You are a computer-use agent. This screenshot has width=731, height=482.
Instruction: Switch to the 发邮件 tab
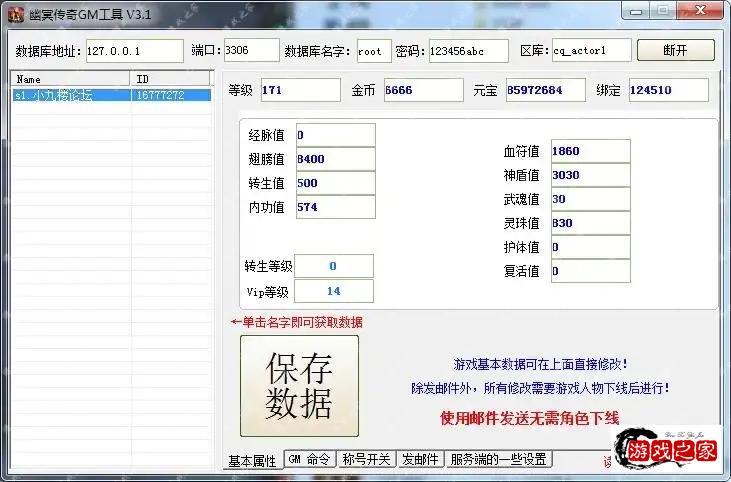420,459
